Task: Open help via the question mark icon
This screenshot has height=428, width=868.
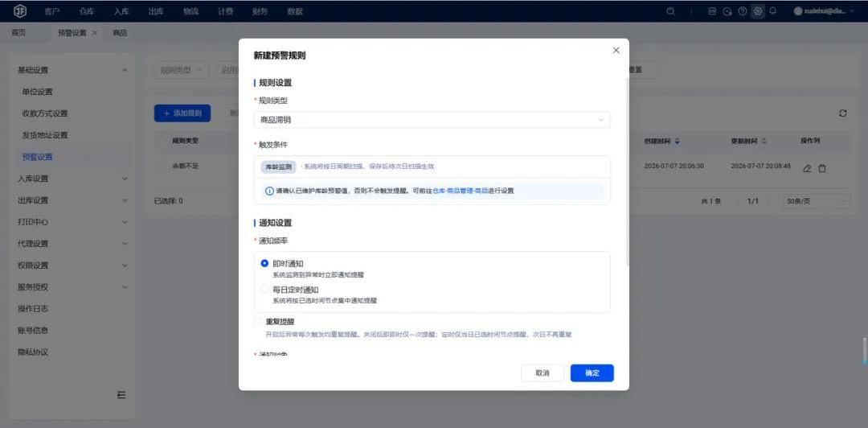Action: click(743, 11)
